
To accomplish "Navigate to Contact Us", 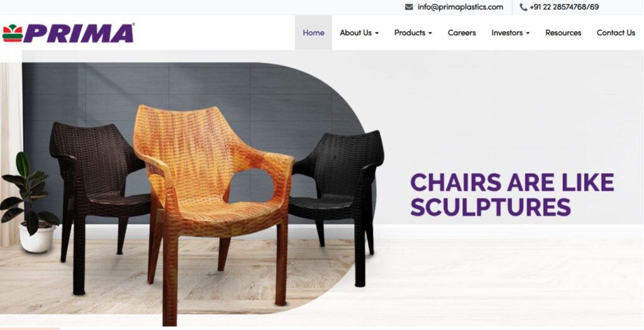I will pyautogui.click(x=616, y=33).
